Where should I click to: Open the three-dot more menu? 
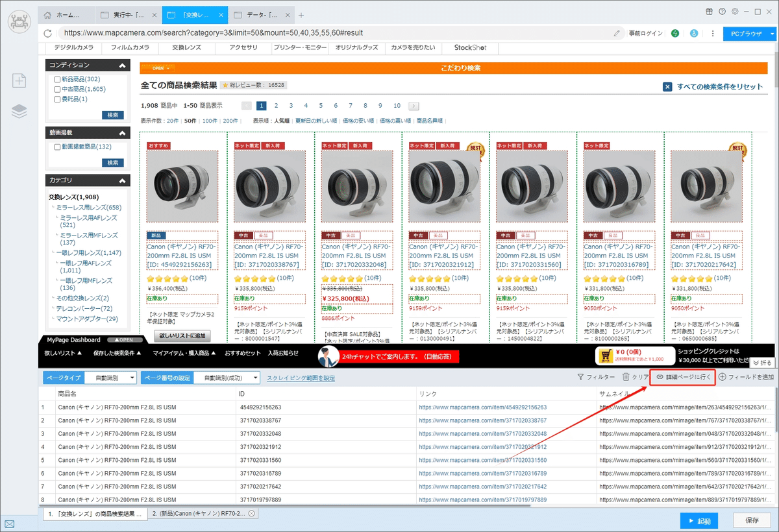click(713, 33)
